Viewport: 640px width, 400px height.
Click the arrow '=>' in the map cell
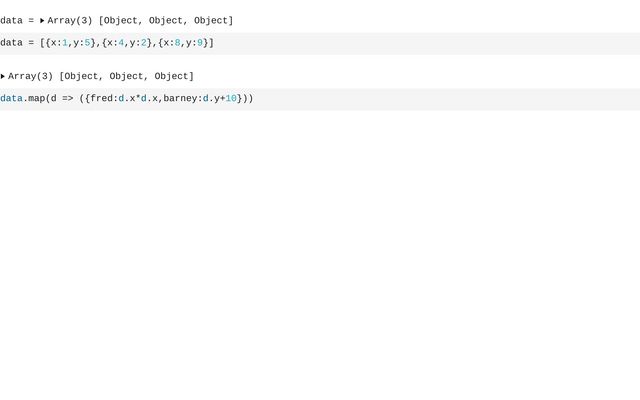(x=67, y=99)
